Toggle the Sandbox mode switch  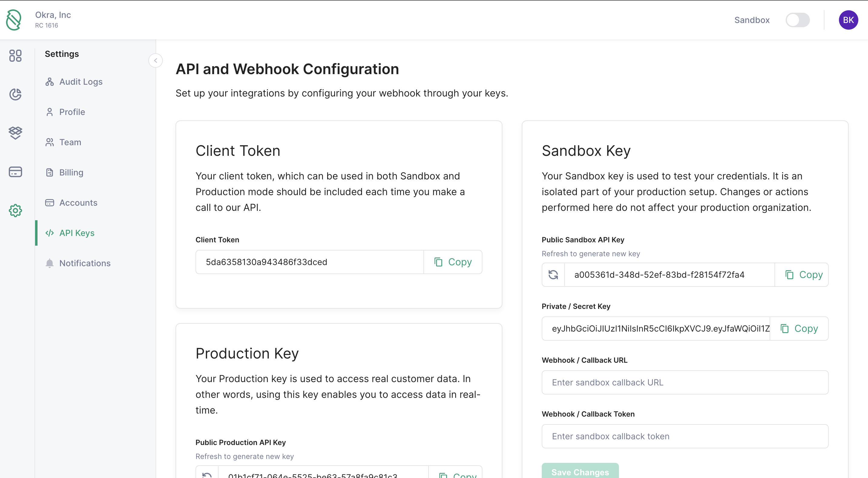click(797, 20)
